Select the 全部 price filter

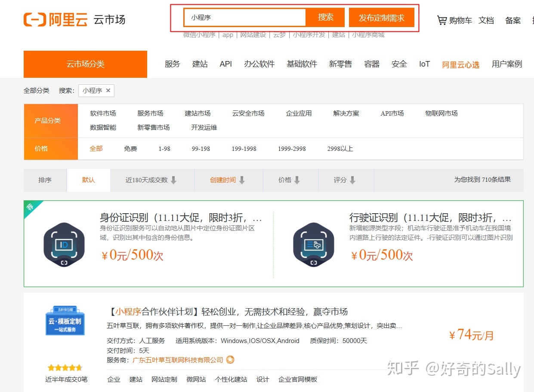(96, 149)
